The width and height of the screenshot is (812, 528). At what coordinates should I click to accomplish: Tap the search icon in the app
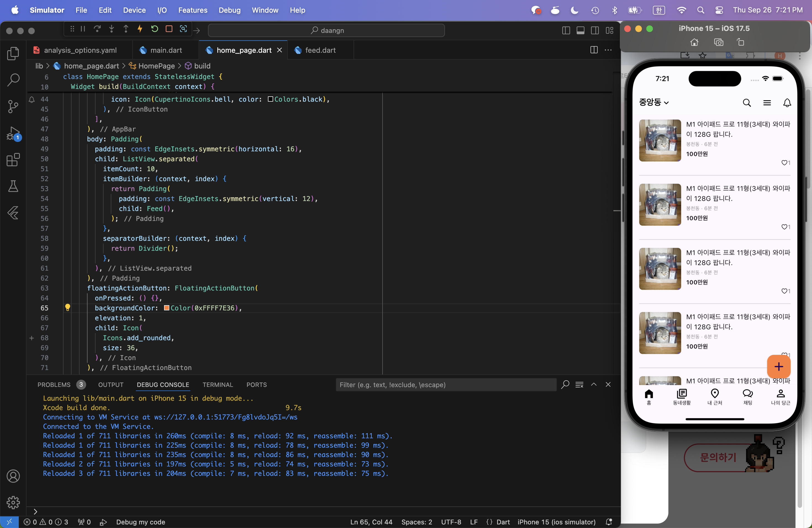(x=747, y=103)
